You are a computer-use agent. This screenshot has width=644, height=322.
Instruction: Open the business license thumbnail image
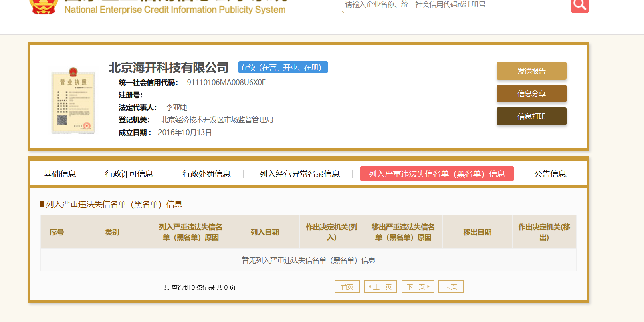click(x=73, y=101)
